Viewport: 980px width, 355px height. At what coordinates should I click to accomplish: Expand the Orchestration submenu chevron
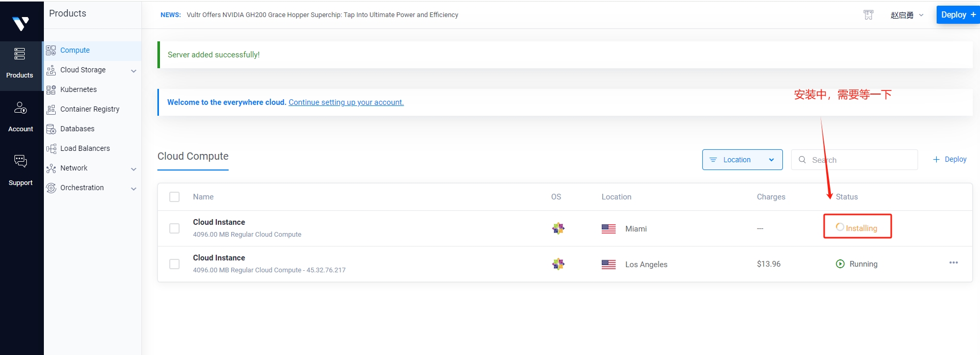coord(134,189)
